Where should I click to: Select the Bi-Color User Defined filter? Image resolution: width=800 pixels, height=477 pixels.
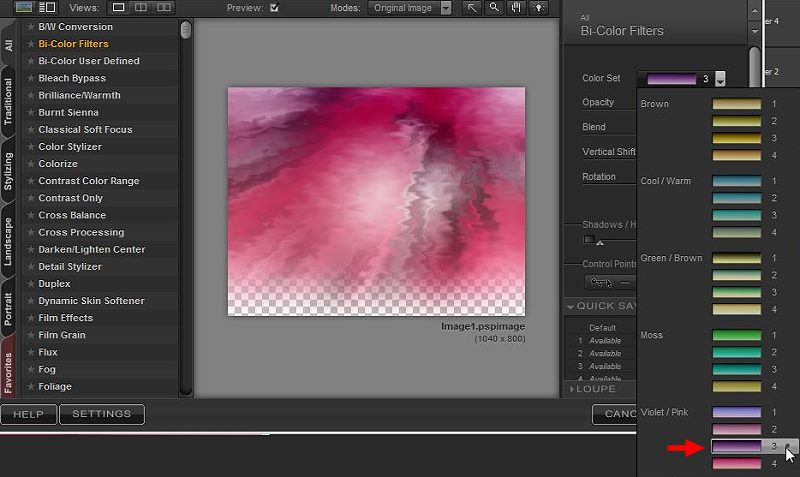point(88,61)
